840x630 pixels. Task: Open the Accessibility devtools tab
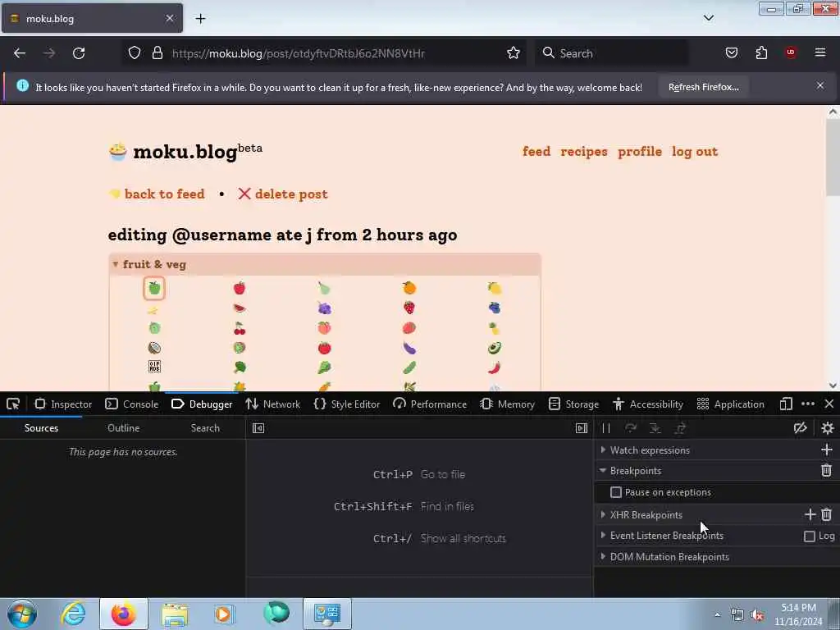pos(648,404)
